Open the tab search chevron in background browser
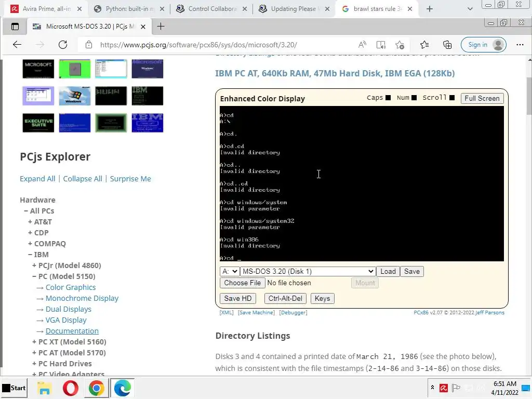532x399 pixels. click(470, 9)
